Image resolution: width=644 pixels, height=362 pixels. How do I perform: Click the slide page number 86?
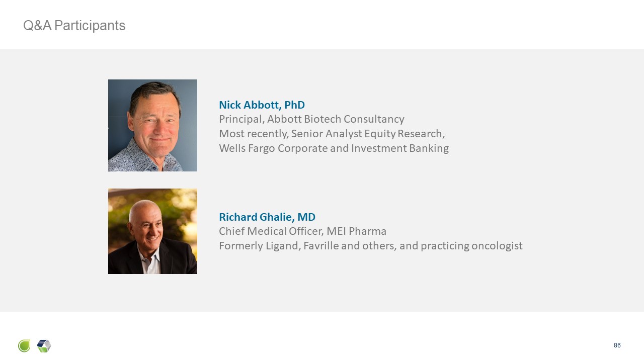click(617, 345)
